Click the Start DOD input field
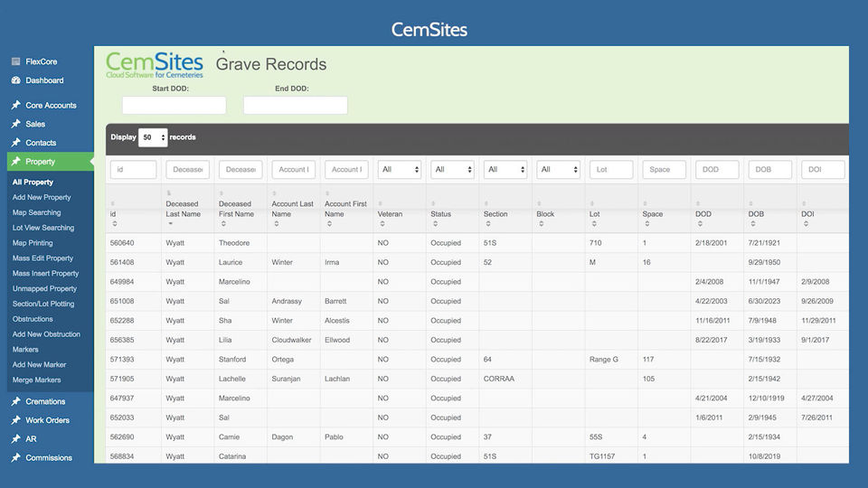 coord(174,105)
